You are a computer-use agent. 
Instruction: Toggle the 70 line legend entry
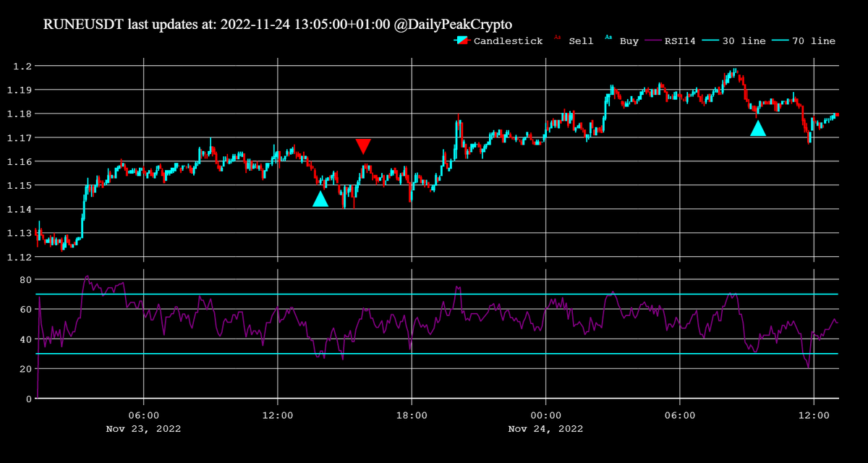804,41
